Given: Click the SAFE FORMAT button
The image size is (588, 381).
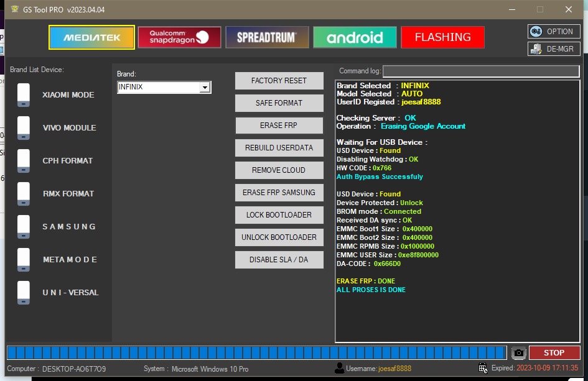Looking at the screenshot, I should [x=279, y=103].
